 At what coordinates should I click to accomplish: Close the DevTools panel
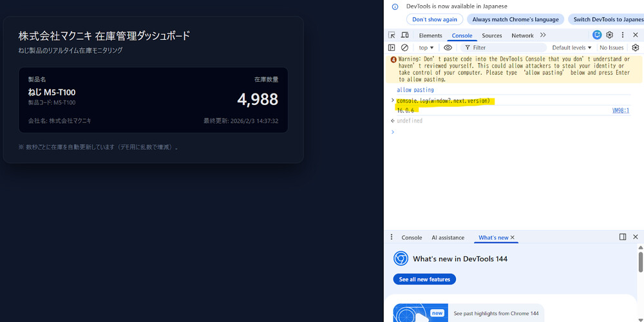(636, 35)
